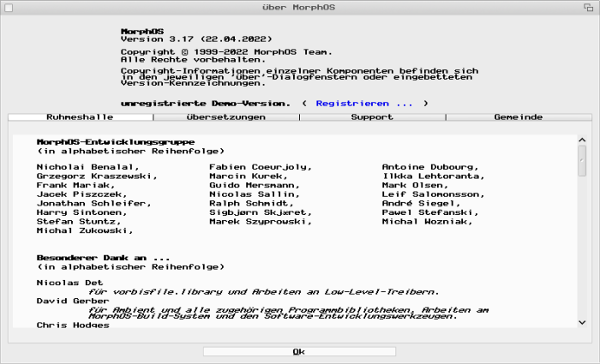The width and height of the screenshot is (600, 364).
Task: Click the name Michal Wozniak
Action: (x=425, y=222)
